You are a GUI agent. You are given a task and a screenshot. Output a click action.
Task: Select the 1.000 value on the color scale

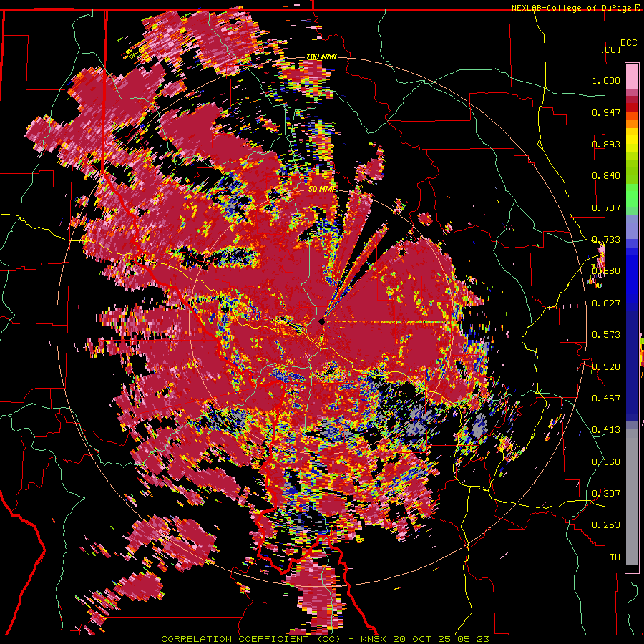[606, 80]
